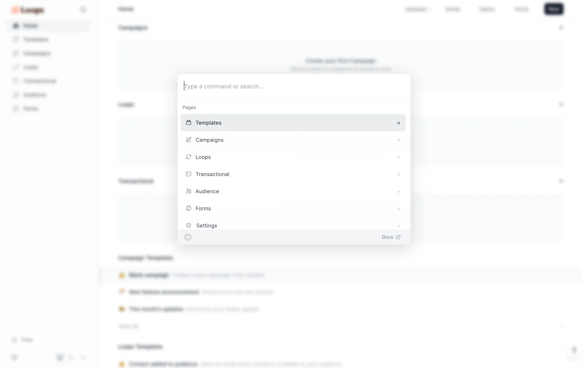Open the Docs link
The image size is (588, 368).
click(387, 237)
